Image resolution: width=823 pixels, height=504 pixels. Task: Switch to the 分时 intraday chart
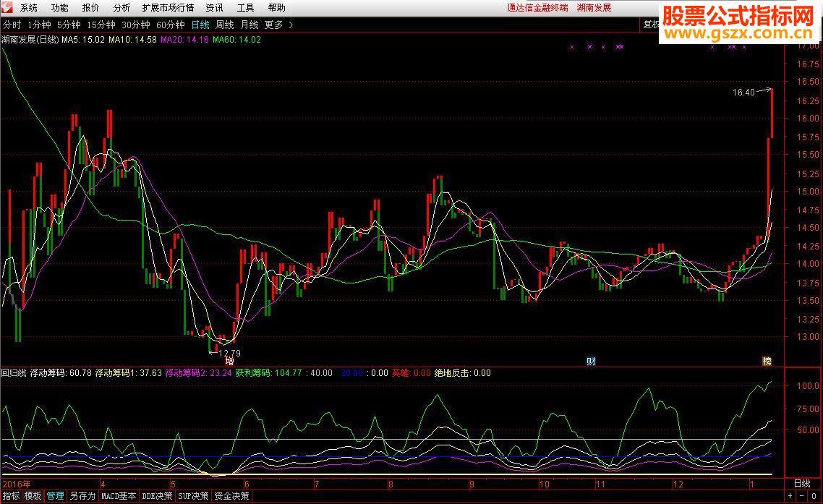(12, 25)
